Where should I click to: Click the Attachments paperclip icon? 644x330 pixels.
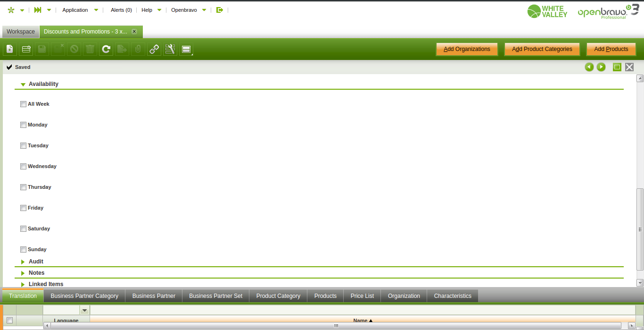click(138, 49)
